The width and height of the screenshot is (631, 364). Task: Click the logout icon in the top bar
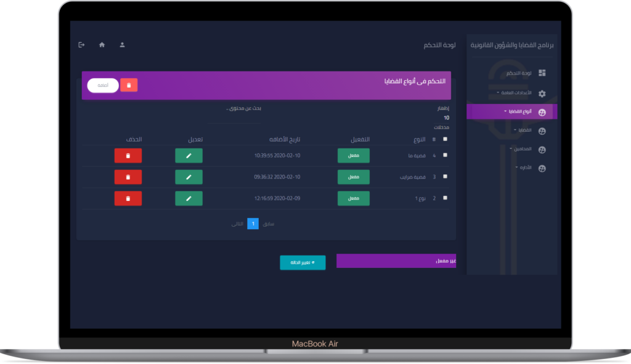(x=81, y=45)
